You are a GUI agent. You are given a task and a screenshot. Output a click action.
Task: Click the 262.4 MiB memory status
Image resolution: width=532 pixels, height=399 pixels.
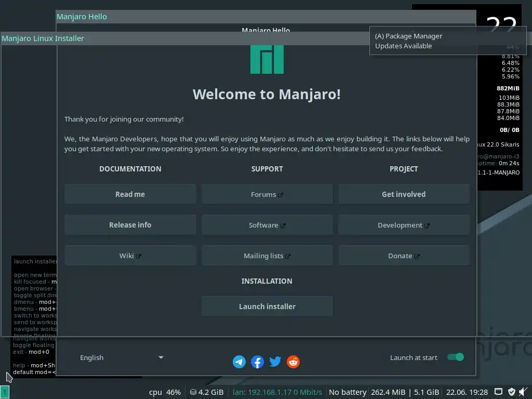click(388, 392)
